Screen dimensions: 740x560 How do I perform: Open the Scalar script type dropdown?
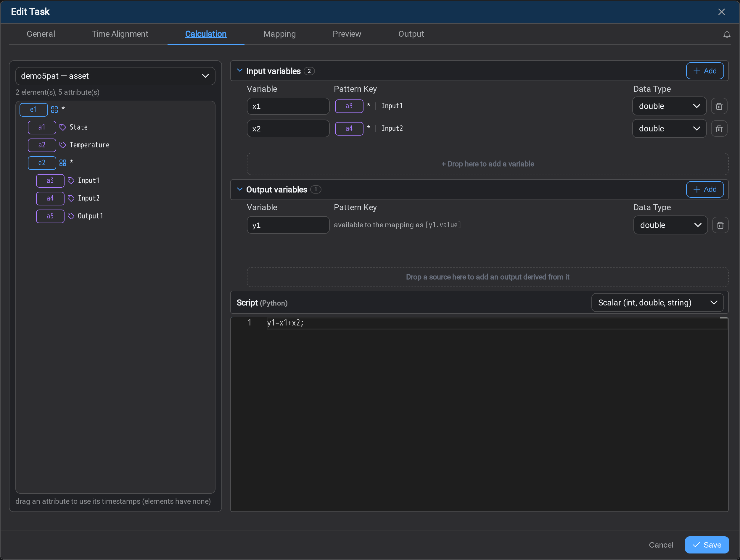(657, 303)
